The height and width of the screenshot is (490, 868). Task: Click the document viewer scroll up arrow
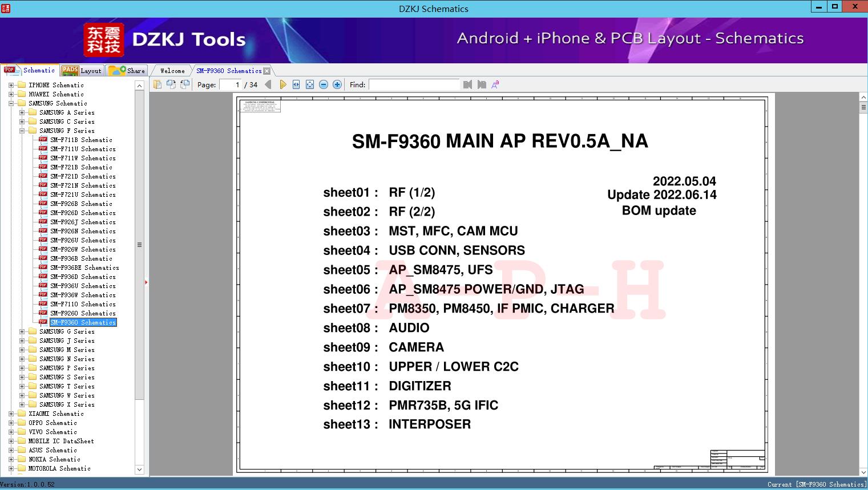point(863,97)
